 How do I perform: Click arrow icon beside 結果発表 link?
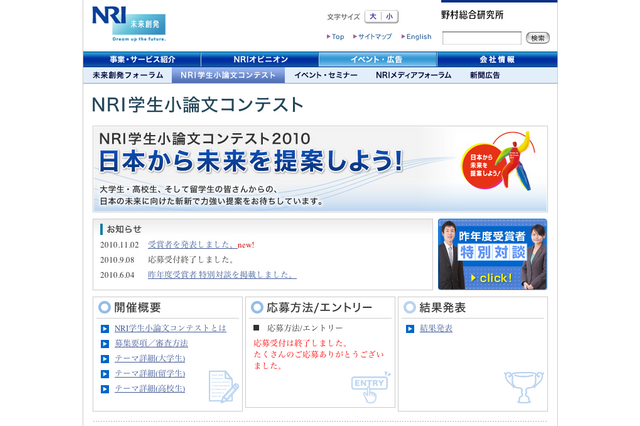(x=410, y=329)
